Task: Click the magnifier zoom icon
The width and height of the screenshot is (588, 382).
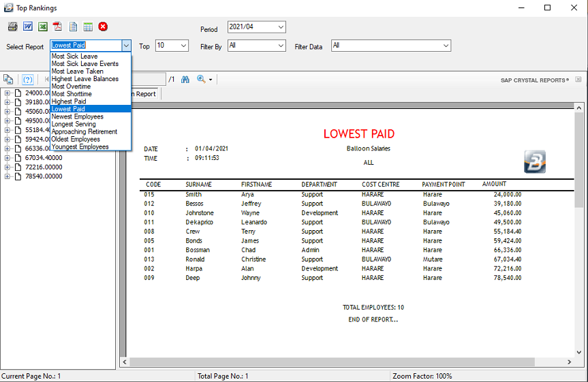Action: point(201,79)
